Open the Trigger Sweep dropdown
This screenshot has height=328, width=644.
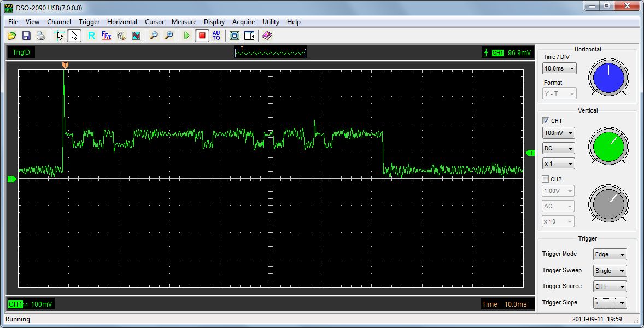(x=610, y=271)
